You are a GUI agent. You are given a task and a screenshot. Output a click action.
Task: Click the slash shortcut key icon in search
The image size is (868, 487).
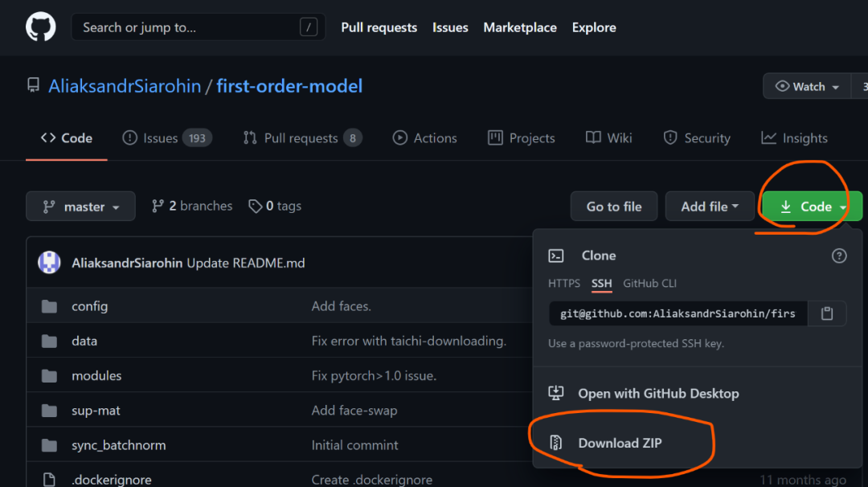click(309, 27)
